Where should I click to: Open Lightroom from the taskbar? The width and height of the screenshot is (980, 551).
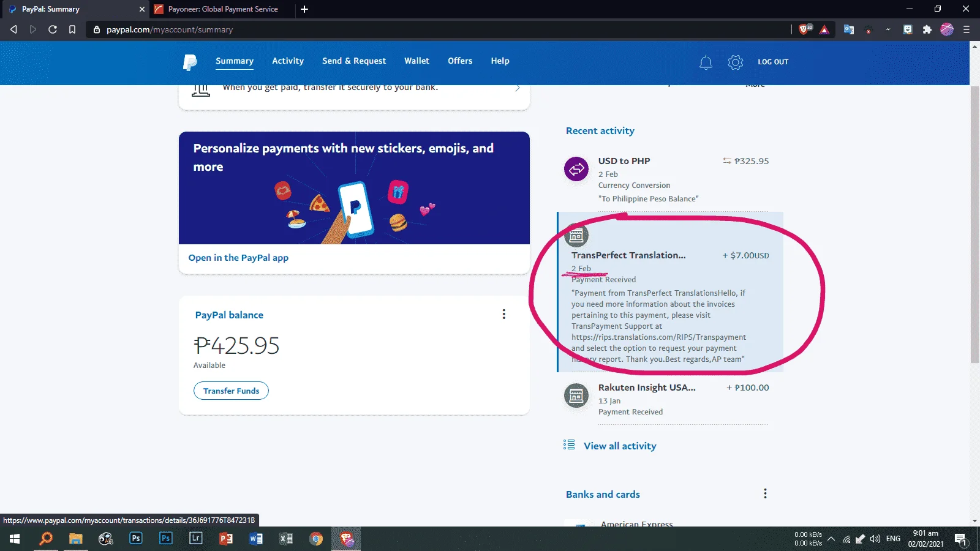(196, 539)
